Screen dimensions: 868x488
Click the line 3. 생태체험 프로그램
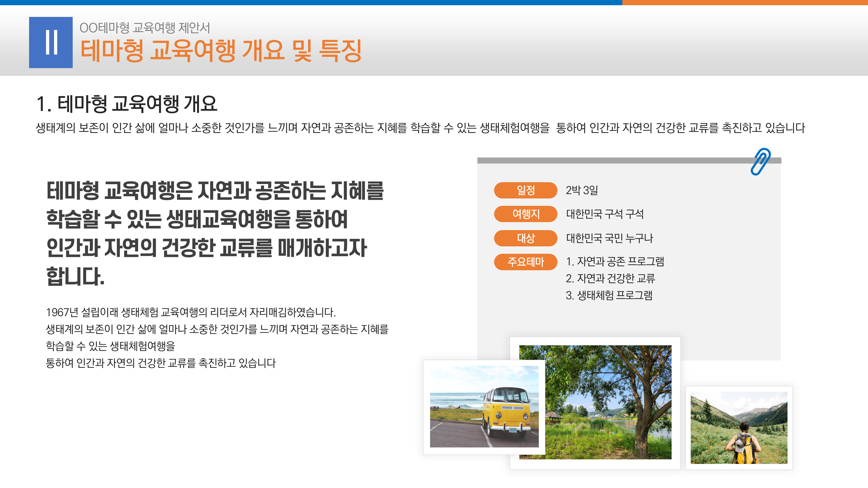[609, 295]
